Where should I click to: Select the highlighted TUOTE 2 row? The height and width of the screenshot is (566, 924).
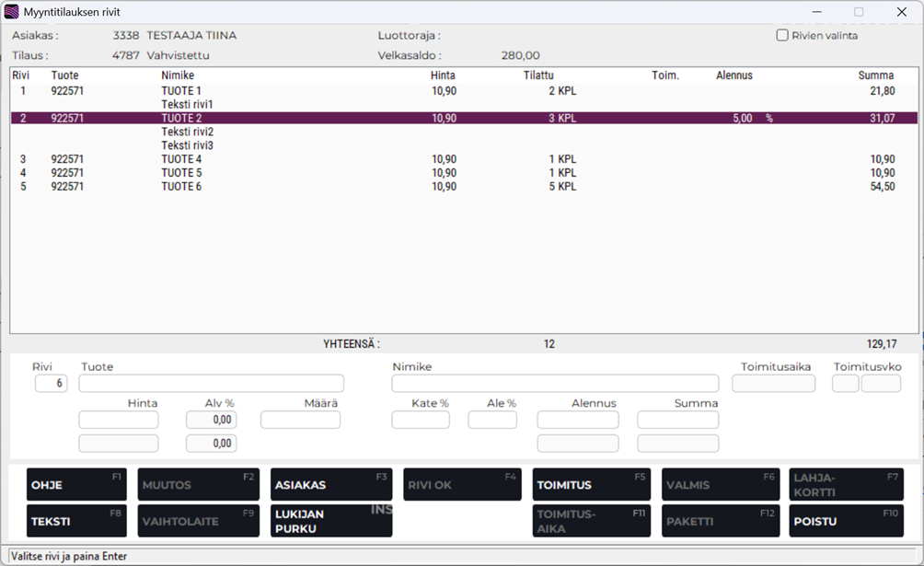click(180, 119)
